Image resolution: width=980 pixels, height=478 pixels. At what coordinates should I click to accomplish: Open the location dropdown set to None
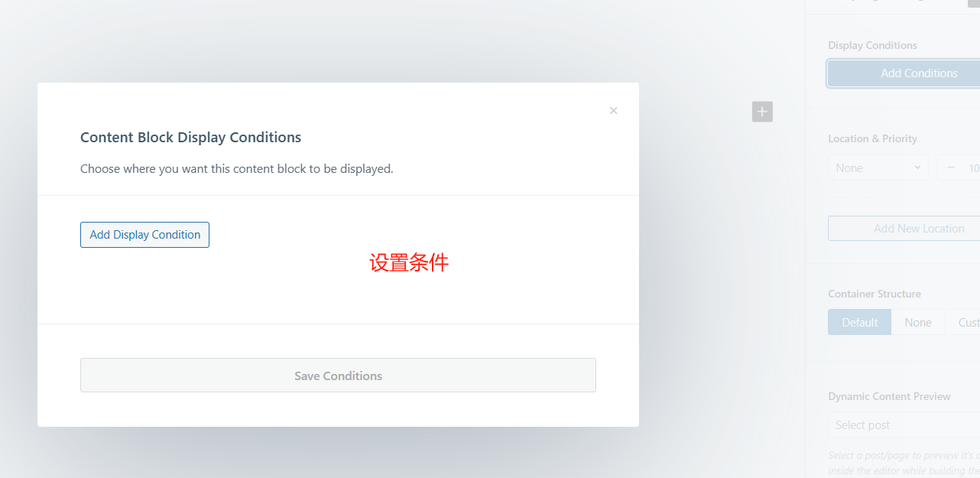pos(878,167)
